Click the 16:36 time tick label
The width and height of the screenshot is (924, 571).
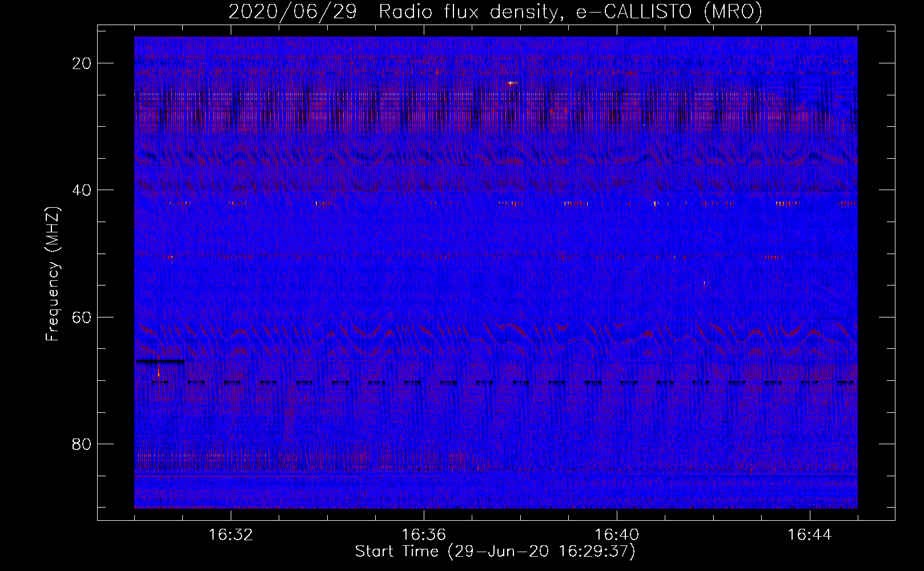point(424,535)
